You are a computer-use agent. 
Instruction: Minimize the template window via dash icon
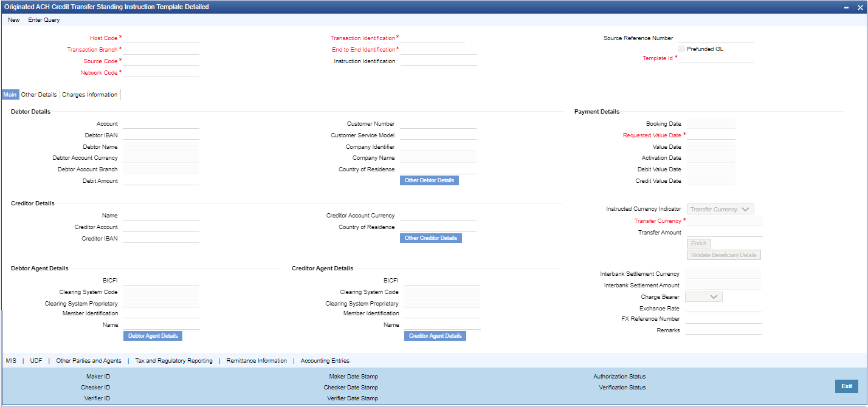pos(846,7)
